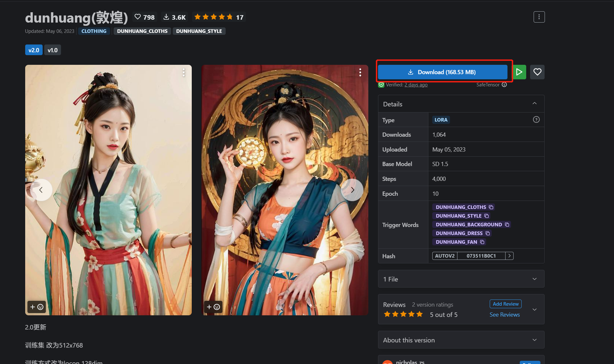Cycle the hash type with arrow button
The height and width of the screenshot is (364, 614).
(x=509, y=256)
